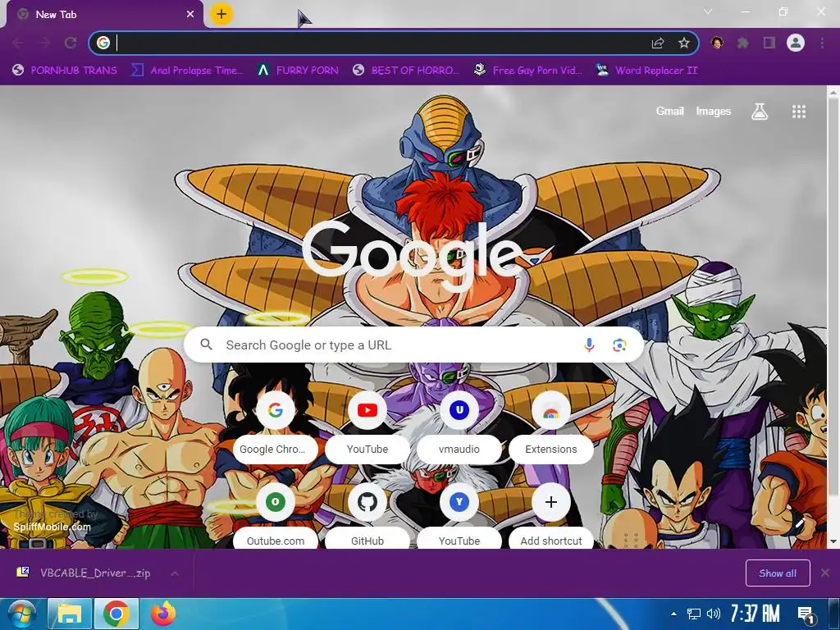The height and width of the screenshot is (630, 840).
Task: Share this page using the share icon
Action: [x=658, y=43]
